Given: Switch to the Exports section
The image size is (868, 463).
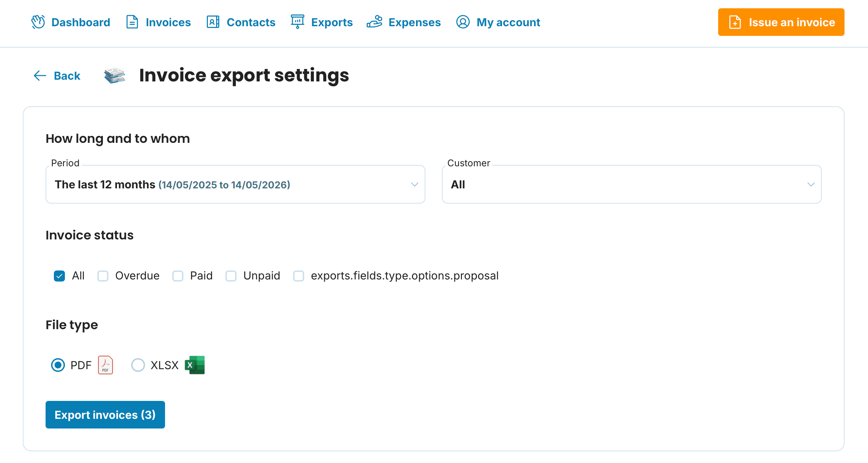Looking at the screenshot, I should click(321, 22).
